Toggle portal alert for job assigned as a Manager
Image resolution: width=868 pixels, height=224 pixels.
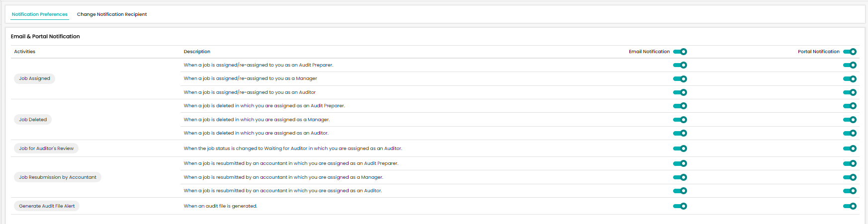850,79
